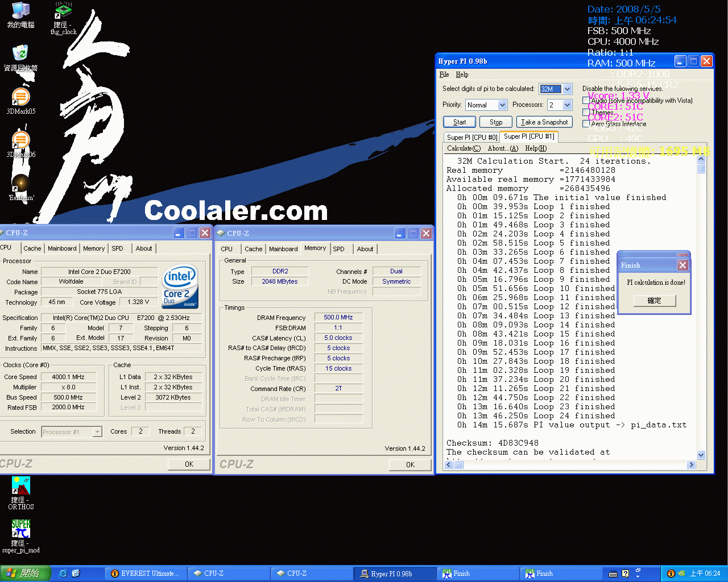Select Cache tab in processor CPU-Z window

[32, 248]
